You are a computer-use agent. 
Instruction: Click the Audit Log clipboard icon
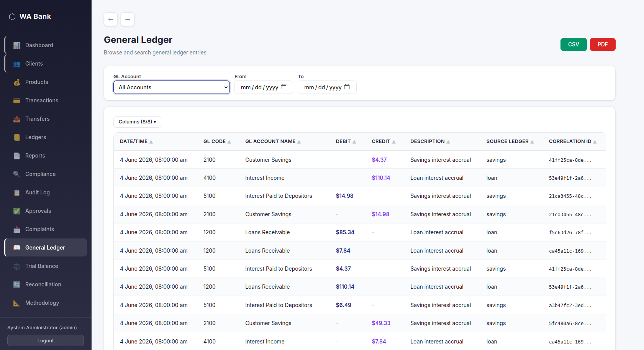point(17,192)
